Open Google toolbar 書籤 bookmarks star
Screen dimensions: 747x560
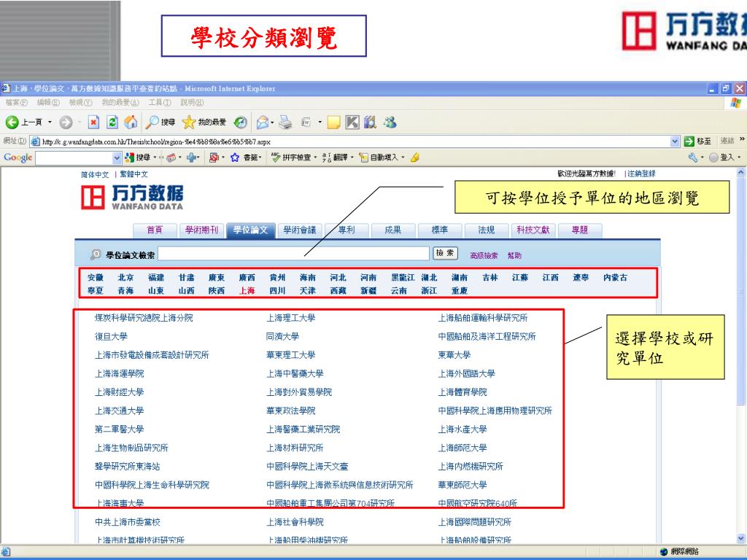click(x=245, y=157)
